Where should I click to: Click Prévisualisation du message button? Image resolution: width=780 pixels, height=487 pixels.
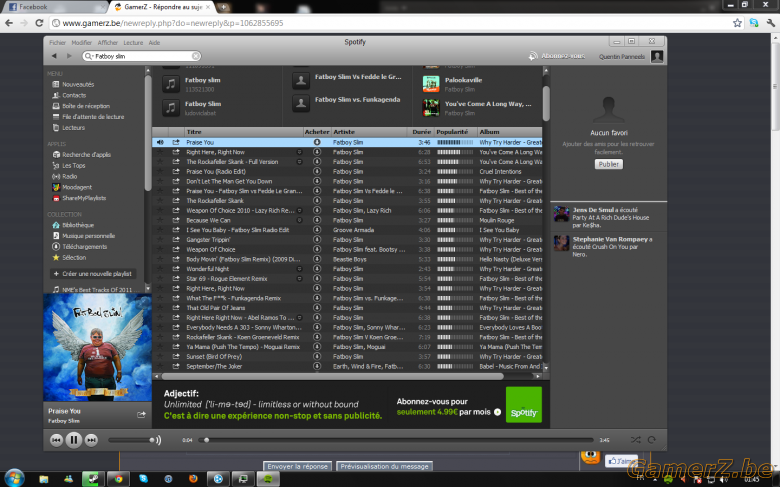385,467
